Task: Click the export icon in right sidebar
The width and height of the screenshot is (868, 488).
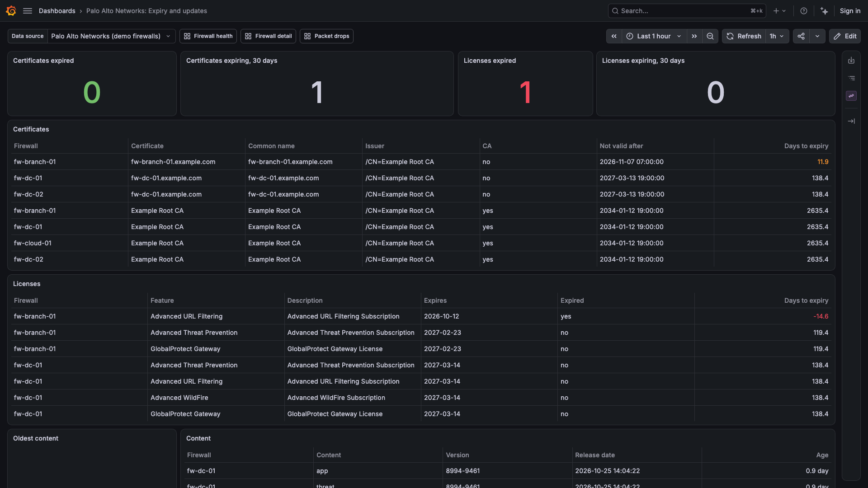Action: click(x=851, y=61)
